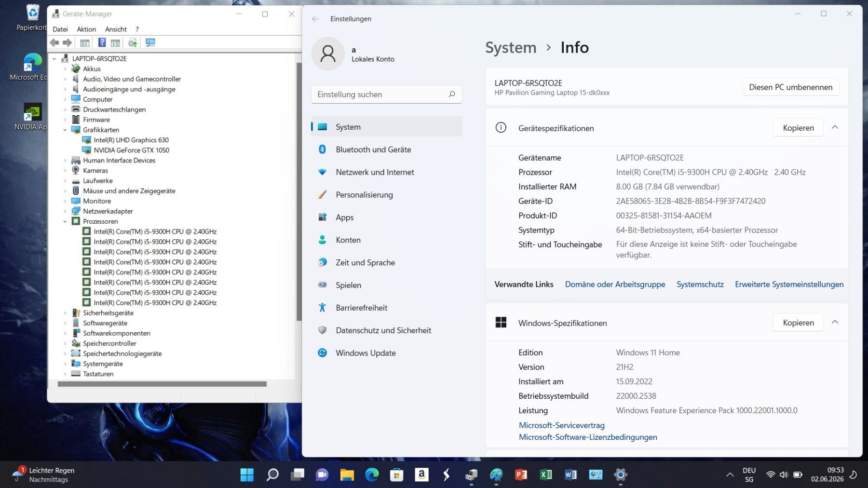Open the Datei menu in Geräte-Manager
The height and width of the screenshot is (488, 868).
(60, 29)
